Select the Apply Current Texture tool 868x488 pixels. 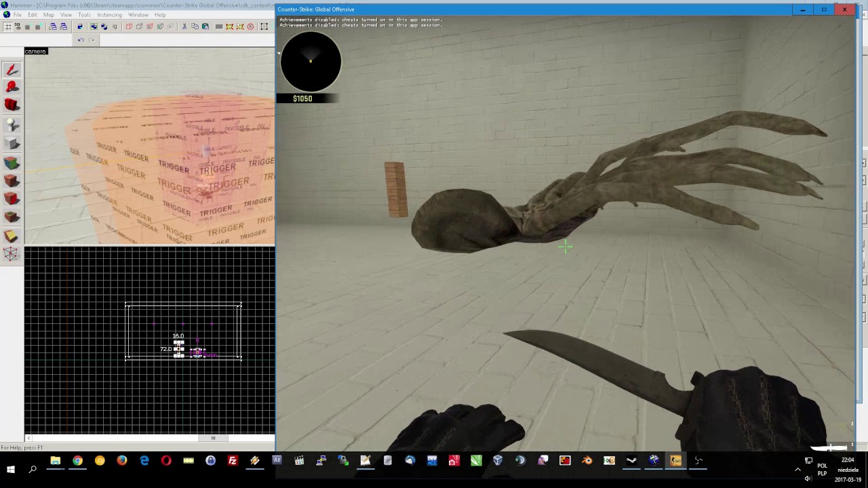(x=12, y=181)
